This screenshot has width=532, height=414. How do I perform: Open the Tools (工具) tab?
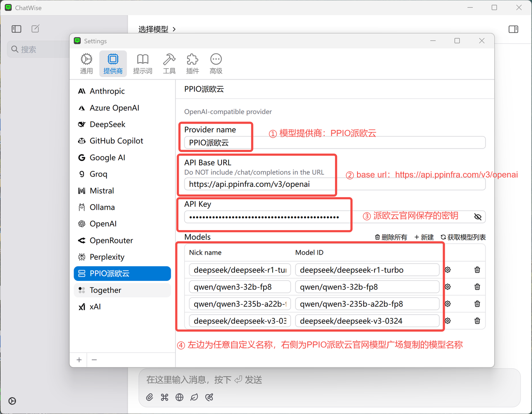pyautogui.click(x=169, y=64)
